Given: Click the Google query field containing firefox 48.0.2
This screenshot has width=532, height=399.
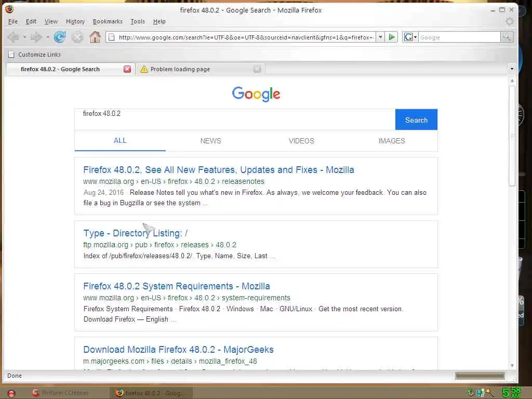Looking at the screenshot, I should pyautogui.click(x=235, y=119).
